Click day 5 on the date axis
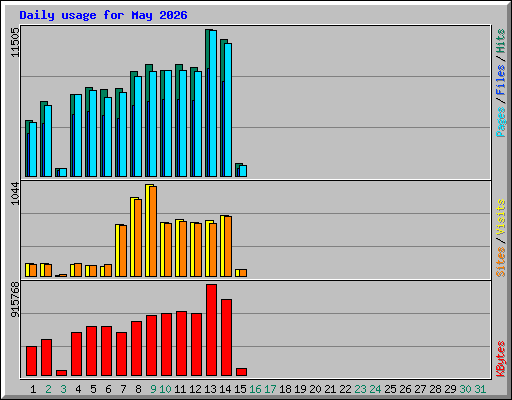 pyautogui.click(x=93, y=389)
